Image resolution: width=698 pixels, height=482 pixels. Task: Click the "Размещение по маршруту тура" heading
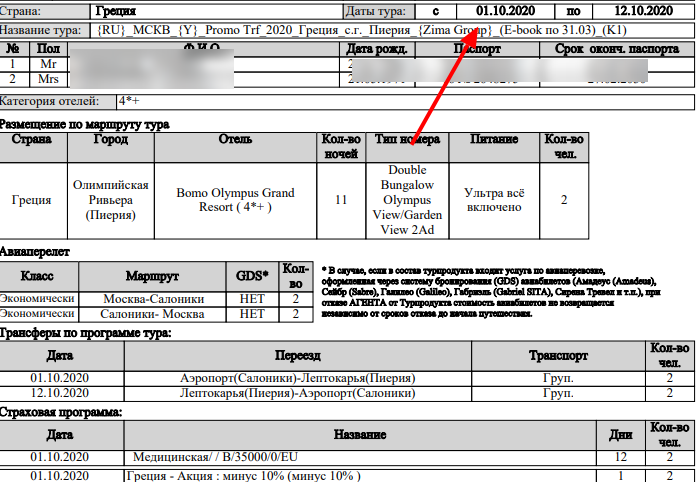click(x=84, y=124)
